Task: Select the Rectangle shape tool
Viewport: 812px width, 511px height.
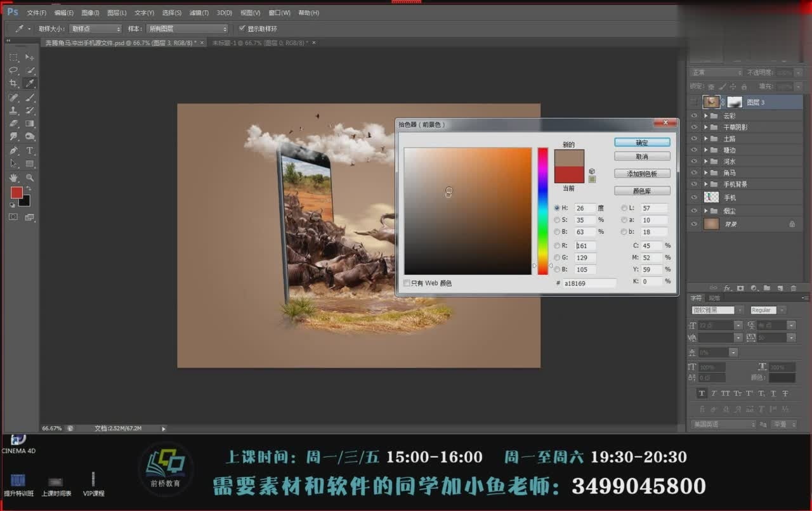Action: [29, 164]
